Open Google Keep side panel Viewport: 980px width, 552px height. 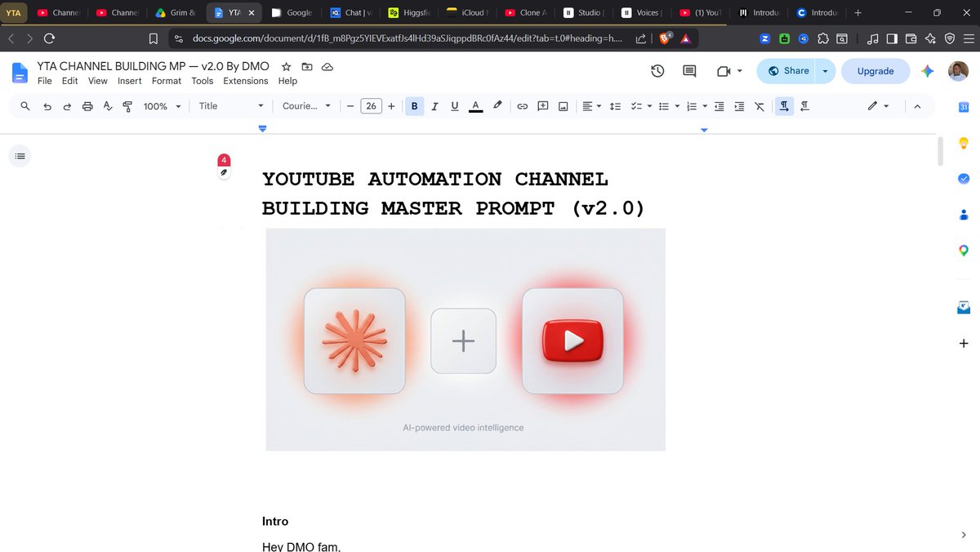point(964,143)
